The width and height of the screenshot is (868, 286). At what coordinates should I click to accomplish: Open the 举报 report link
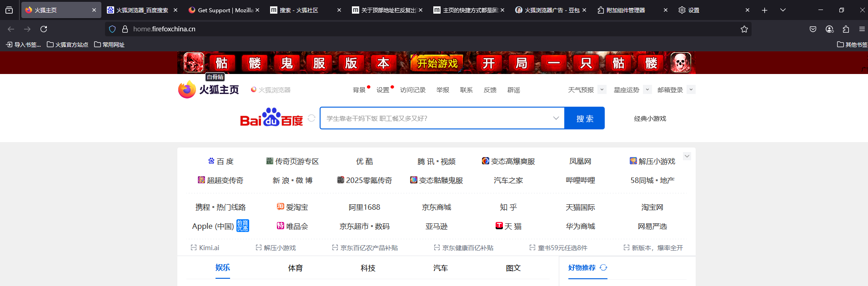point(443,90)
